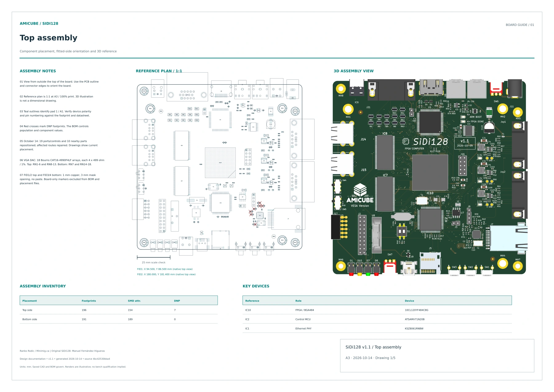Click 'A3 · 2026-10-14 · Drawing 1/5' text
The width and height of the screenshot is (554, 392).
point(370,358)
